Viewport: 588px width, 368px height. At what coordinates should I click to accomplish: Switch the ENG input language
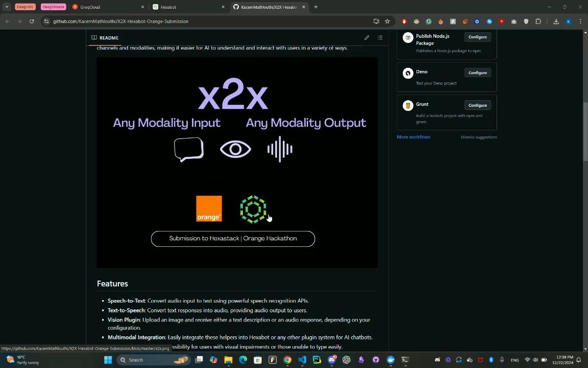(x=514, y=360)
